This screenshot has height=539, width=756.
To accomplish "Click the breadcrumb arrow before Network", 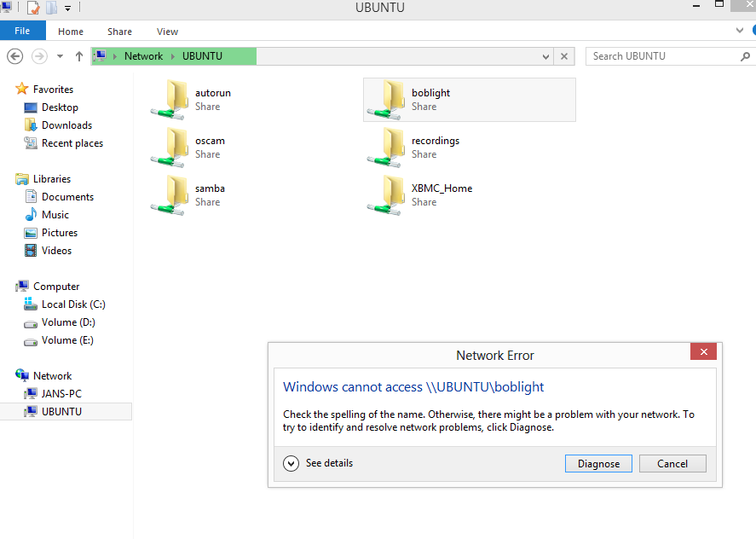I will point(115,56).
